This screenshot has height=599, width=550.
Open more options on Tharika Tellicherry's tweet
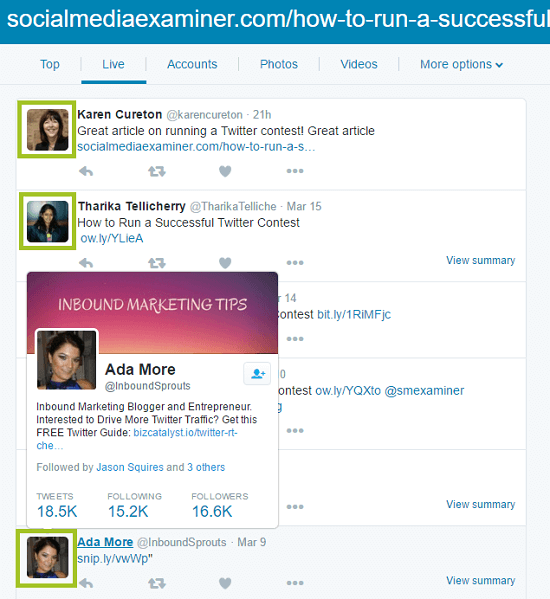pos(295,263)
